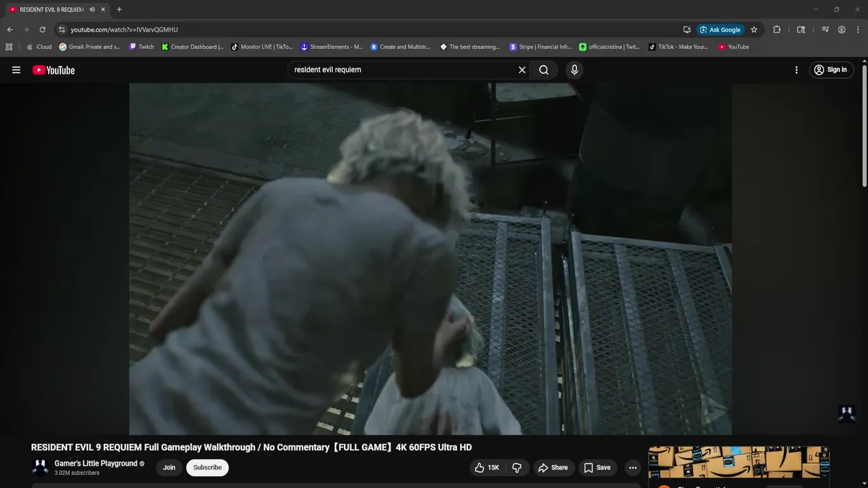Click the channel watermark icon beside video
868x488 pixels.
point(846,413)
